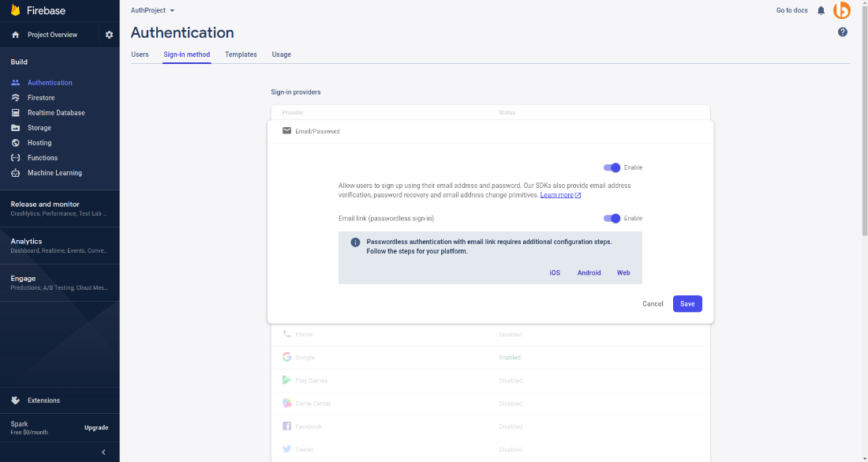Click the page vertical scrollbar
Image resolution: width=868 pixels, height=462 pixels.
pyautogui.click(x=863, y=119)
